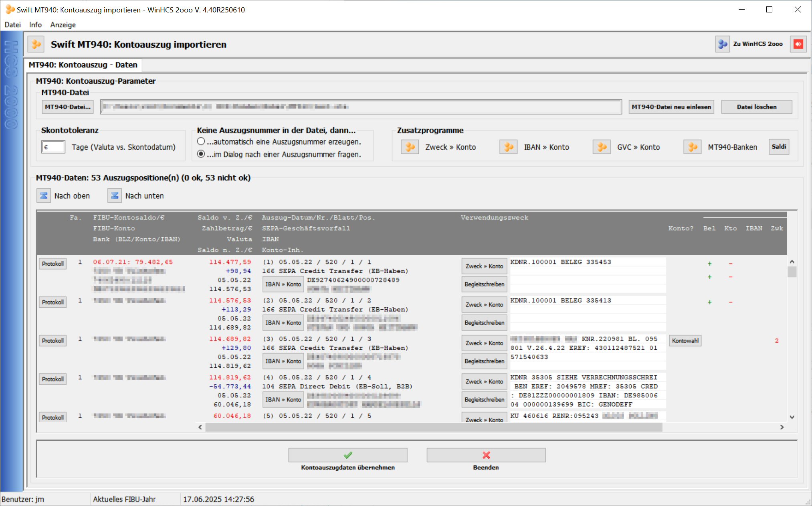The height and width of the screenshot is (506, 812).
Task: Click Protokoll button for position 1
Action: [x=53, y=264]
